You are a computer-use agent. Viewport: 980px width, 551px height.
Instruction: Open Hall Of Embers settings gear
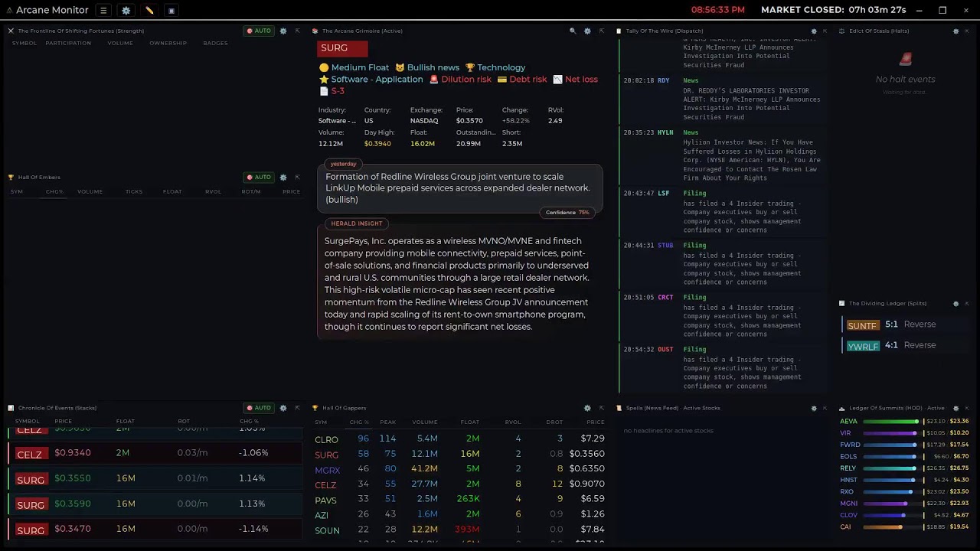click(x=283, y=177)
